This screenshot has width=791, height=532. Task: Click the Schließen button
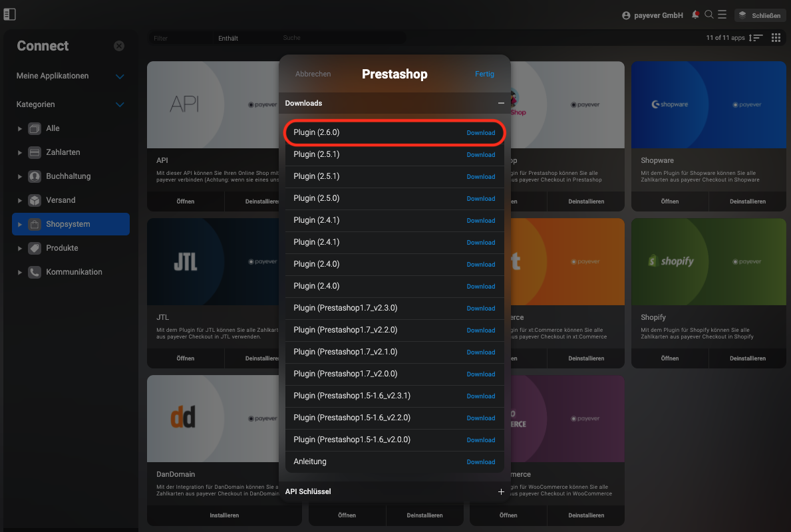click(760, 16)
